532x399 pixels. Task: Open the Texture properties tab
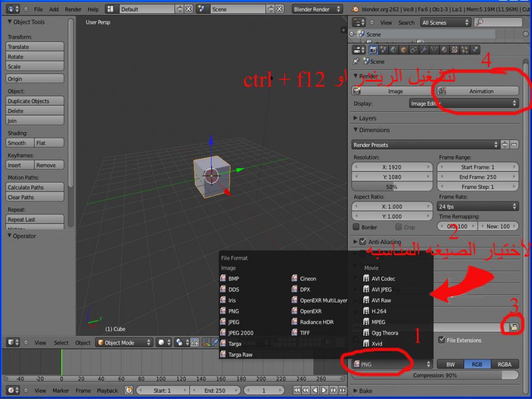(454, 50)
